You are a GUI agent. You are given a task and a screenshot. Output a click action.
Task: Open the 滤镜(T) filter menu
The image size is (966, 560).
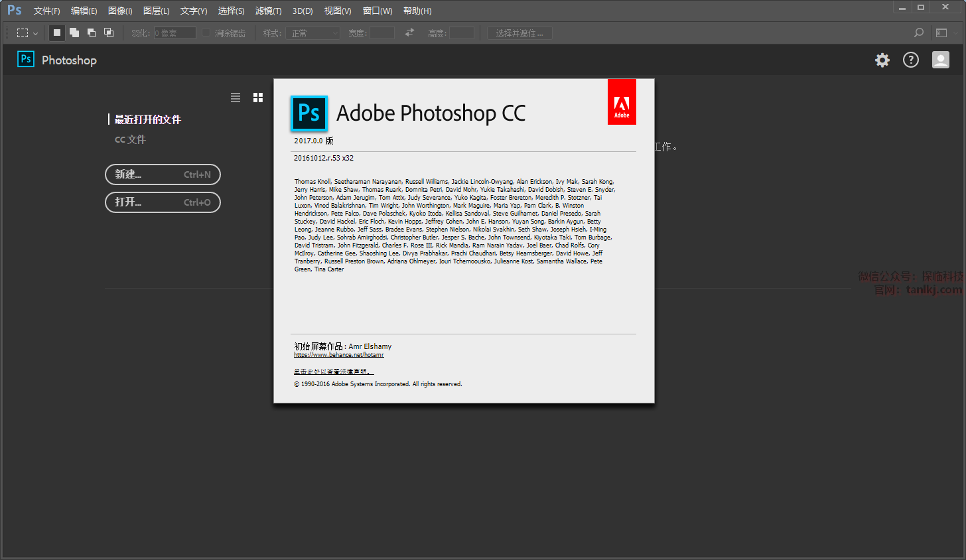pyautogui.click(x=268, y=11)
